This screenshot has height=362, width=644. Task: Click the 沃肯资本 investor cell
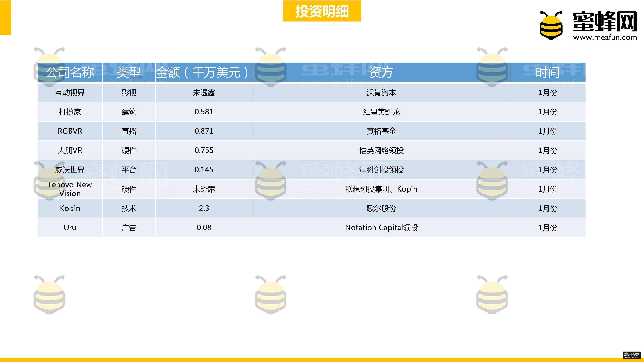381,93
